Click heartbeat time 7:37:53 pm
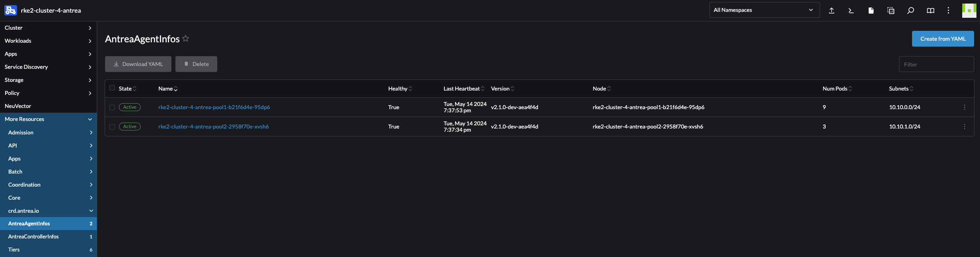This screenshot has height=257, width=980. 457,110
